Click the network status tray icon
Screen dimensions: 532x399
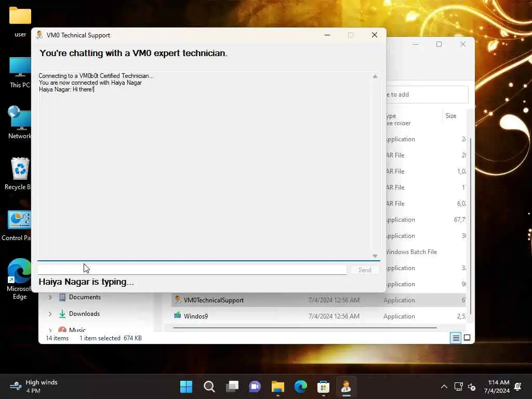coord(458,387)
